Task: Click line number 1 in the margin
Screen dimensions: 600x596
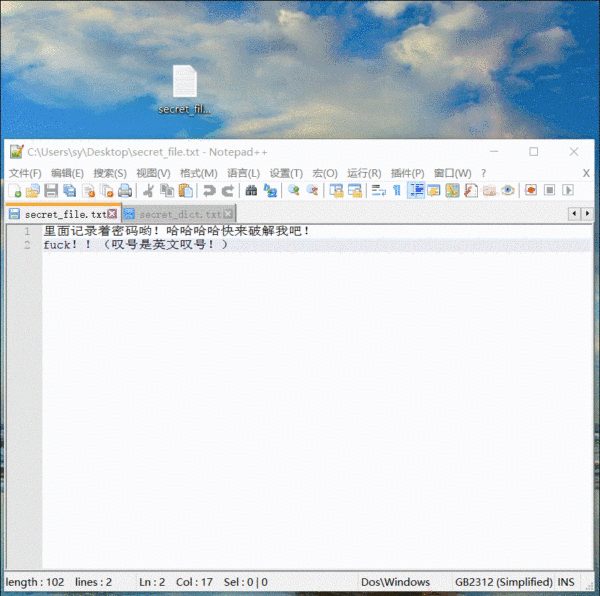Action: point(27,231)
